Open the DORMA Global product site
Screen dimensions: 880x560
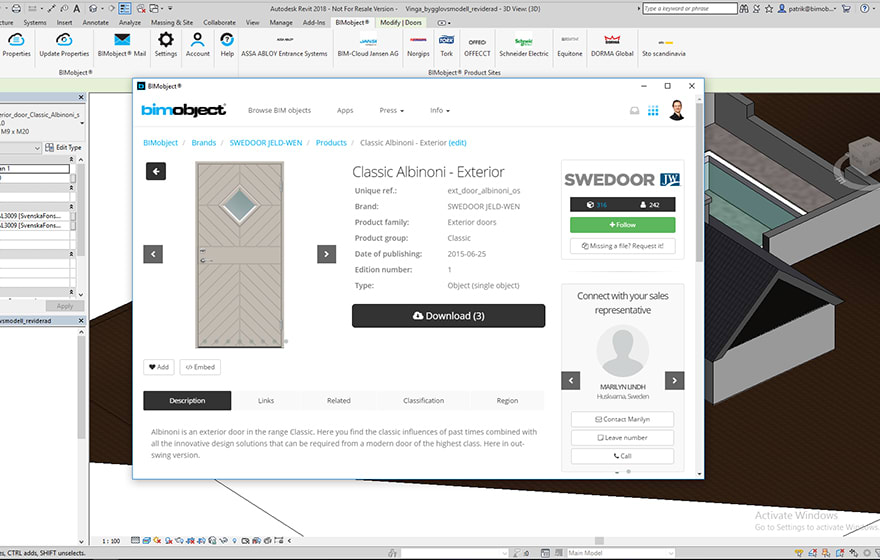[x=612, y=46]
